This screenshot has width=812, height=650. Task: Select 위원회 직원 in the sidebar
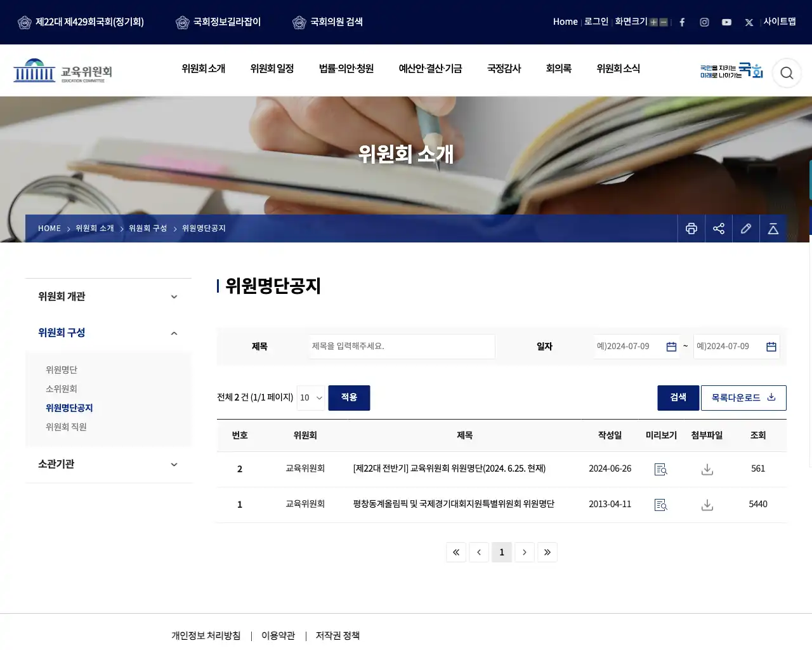pos(66,427)
